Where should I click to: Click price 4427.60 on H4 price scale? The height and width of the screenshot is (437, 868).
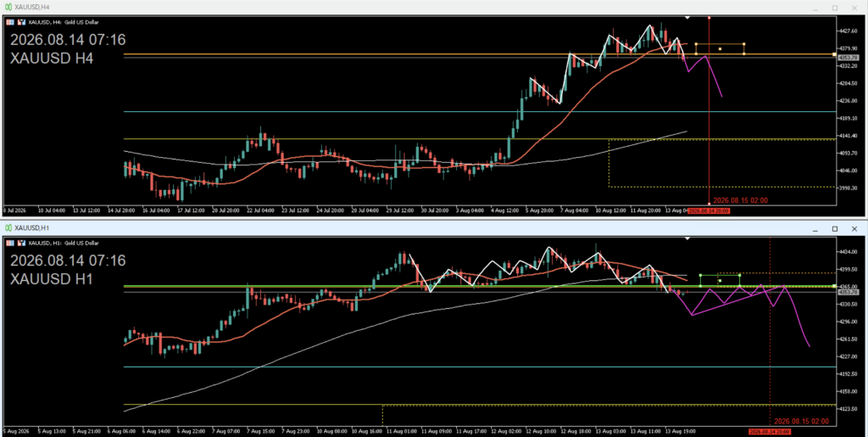click(848, 31)
